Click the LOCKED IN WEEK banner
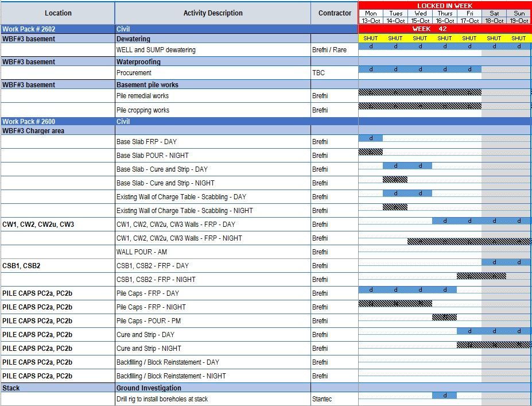This screenshot has height=406, width=532. pos(444,5)
